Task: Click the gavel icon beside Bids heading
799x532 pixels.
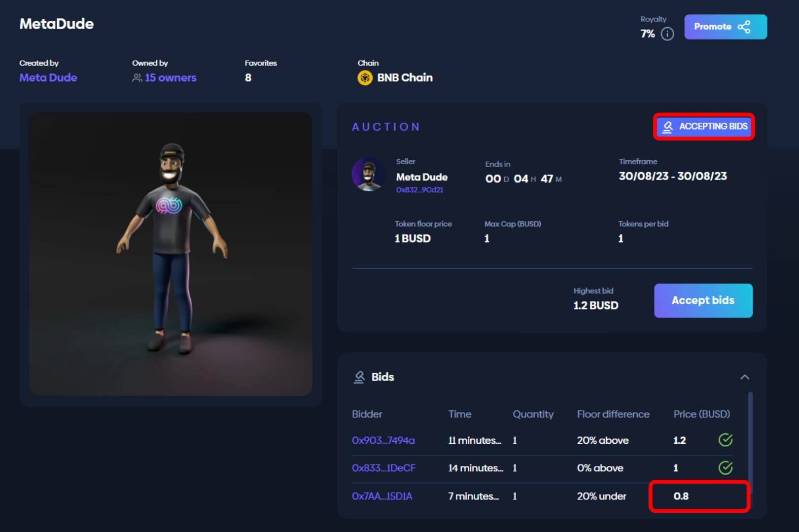Action: click(359, 377)
